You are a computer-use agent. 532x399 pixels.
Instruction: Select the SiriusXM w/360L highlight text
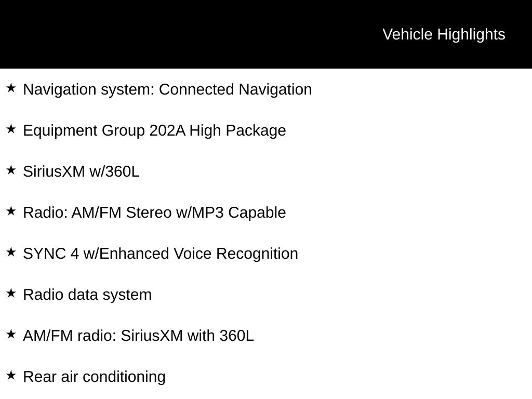(x=81, y=171)
